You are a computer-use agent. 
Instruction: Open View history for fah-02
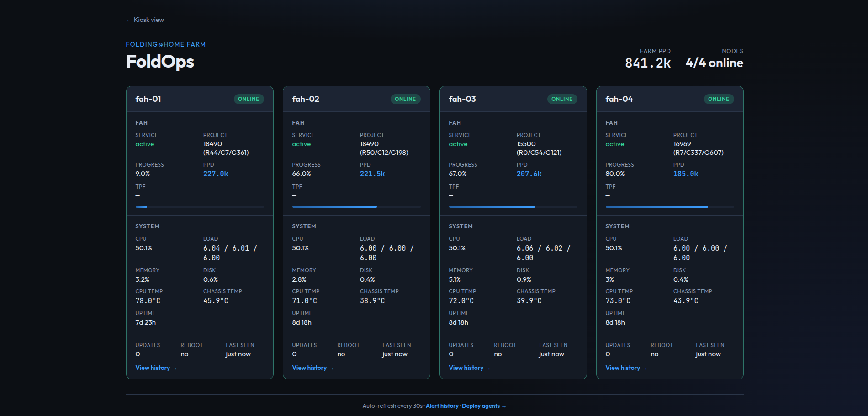coord(312,368)
